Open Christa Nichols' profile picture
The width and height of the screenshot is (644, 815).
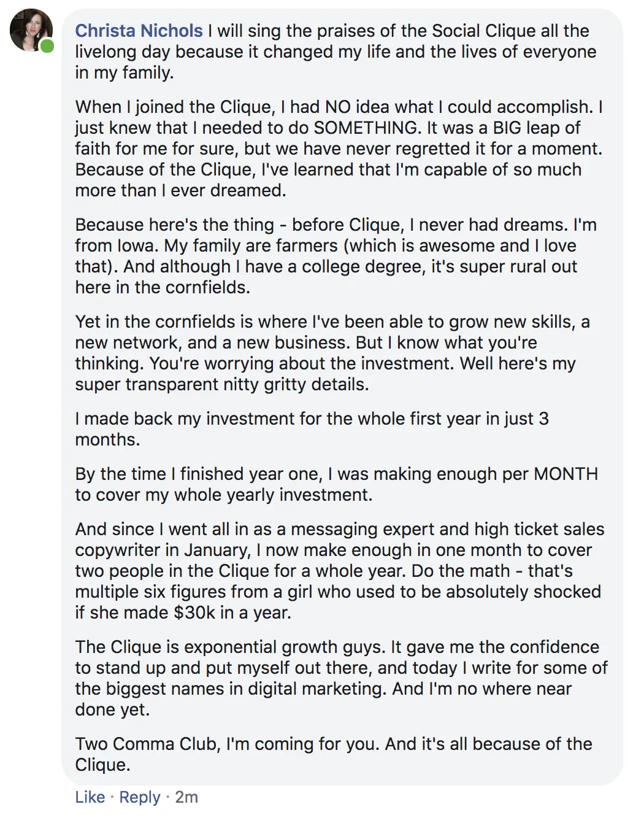[x=31, y=29]
